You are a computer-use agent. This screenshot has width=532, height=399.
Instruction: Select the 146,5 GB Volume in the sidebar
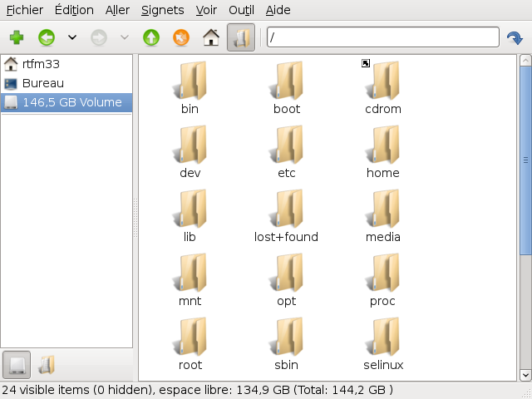click(66, 102)
